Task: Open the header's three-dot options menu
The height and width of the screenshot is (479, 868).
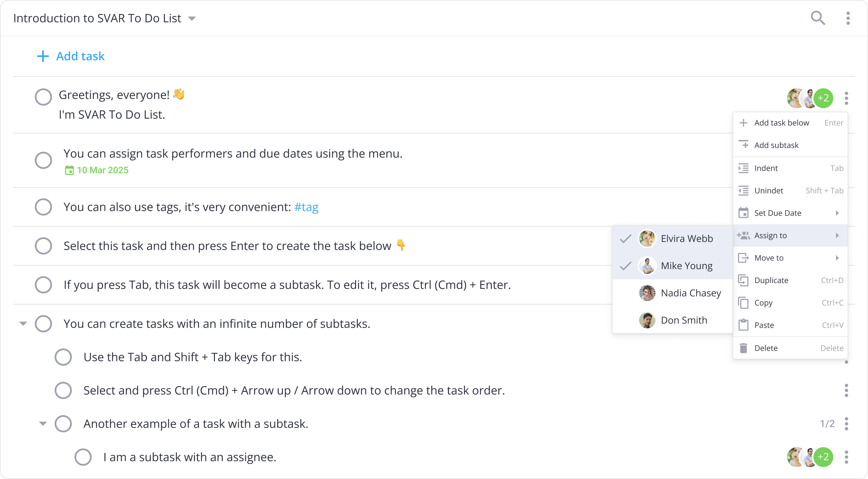Action: point(848,18)
